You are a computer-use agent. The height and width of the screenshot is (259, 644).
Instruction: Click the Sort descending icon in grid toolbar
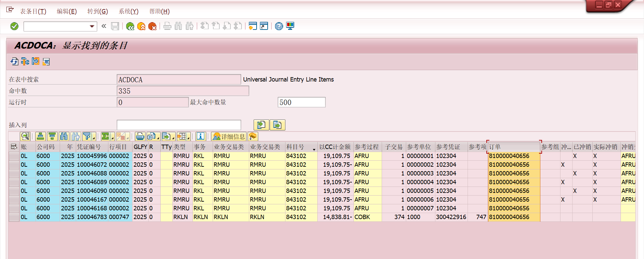pos(52,136)
